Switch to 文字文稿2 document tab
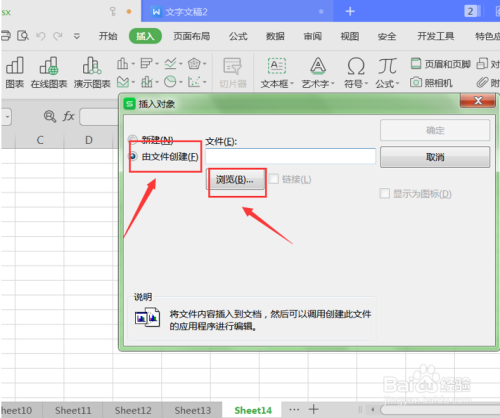The width and height of the screenshot is (500, 418). (x=237, y=11)
